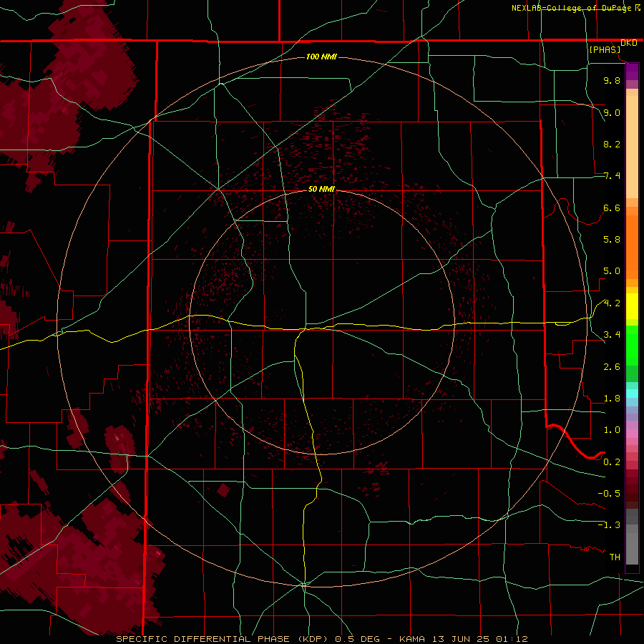
Task: Click the TH label on the color scale
Action: click(x=615, y=557)
